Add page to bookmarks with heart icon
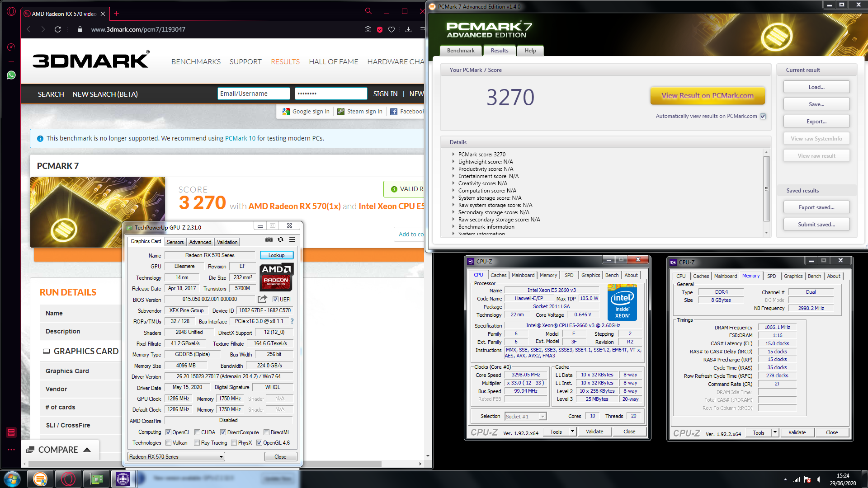 click(x=392, y=29)
